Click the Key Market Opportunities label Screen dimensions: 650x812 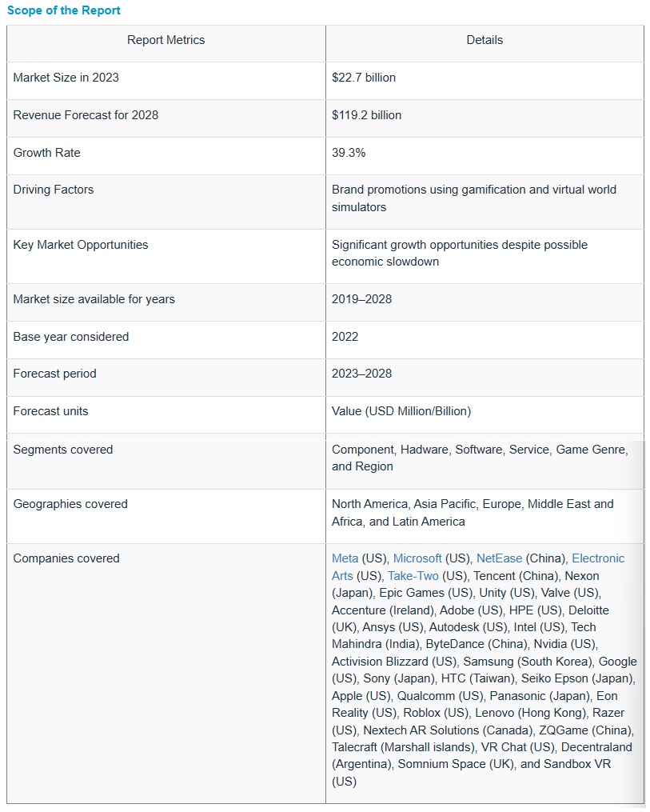(x=81, y=245)
